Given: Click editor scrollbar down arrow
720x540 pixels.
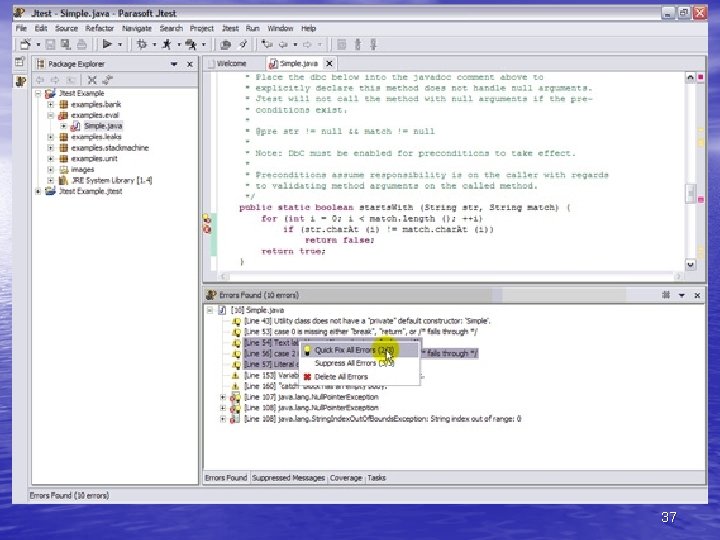Looking at the screenshot, I should 690,264.
